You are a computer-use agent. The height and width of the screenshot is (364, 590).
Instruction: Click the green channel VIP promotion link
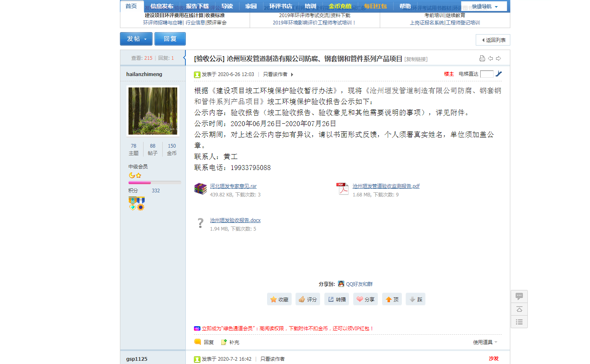(287, 329)
